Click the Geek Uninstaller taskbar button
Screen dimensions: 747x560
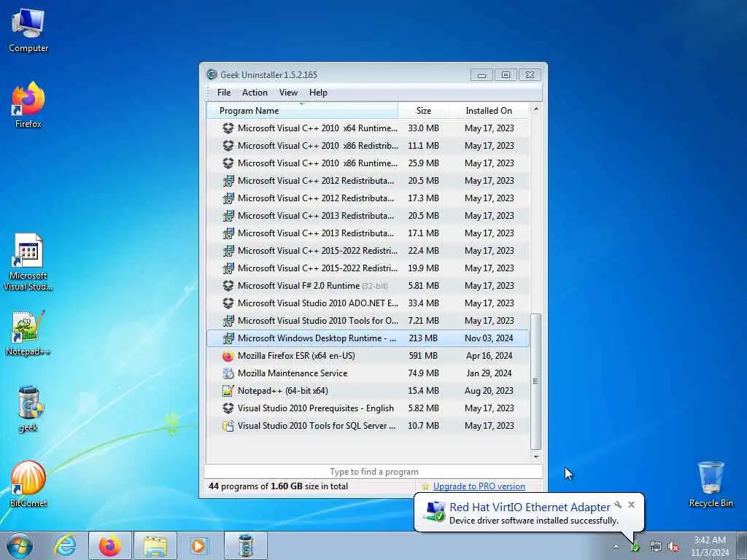[245, 545]
